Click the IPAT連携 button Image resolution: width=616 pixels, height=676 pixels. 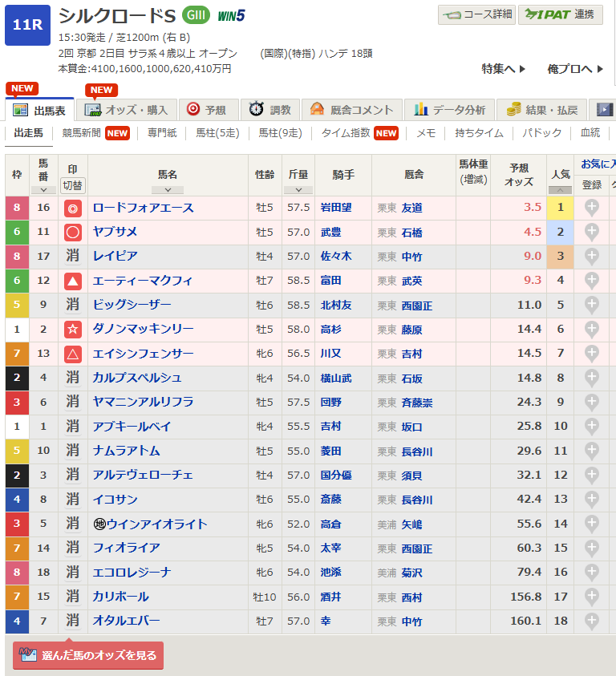point(561,15)
